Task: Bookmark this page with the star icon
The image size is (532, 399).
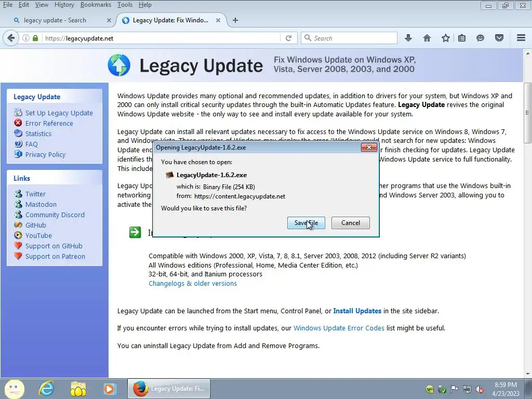Action: [445, 38]
